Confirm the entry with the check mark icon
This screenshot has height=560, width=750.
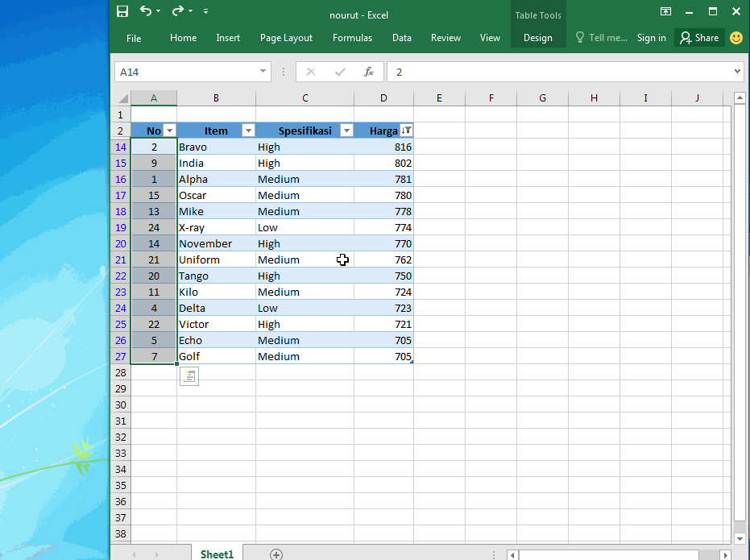tap(339, 72)
